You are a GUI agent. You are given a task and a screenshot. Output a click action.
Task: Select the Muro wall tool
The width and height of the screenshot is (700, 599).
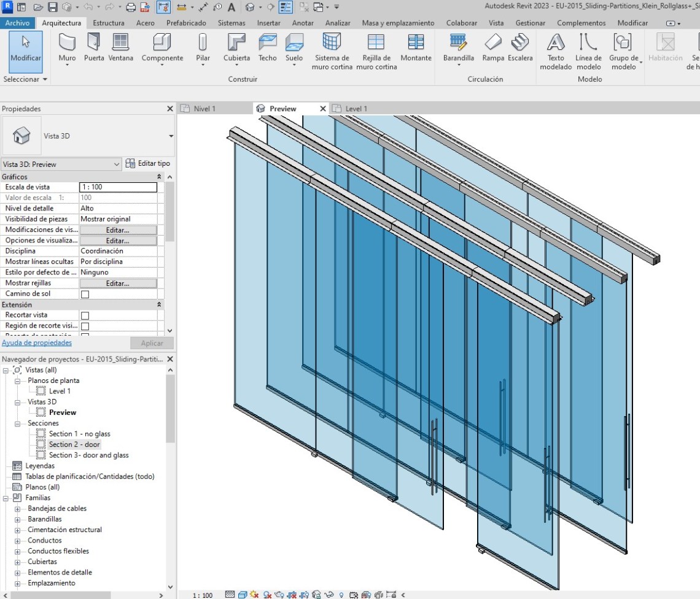(67, 48)
